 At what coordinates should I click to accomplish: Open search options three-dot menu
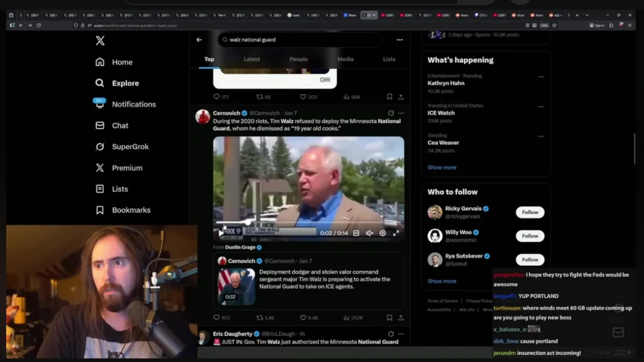pos(399,40)
